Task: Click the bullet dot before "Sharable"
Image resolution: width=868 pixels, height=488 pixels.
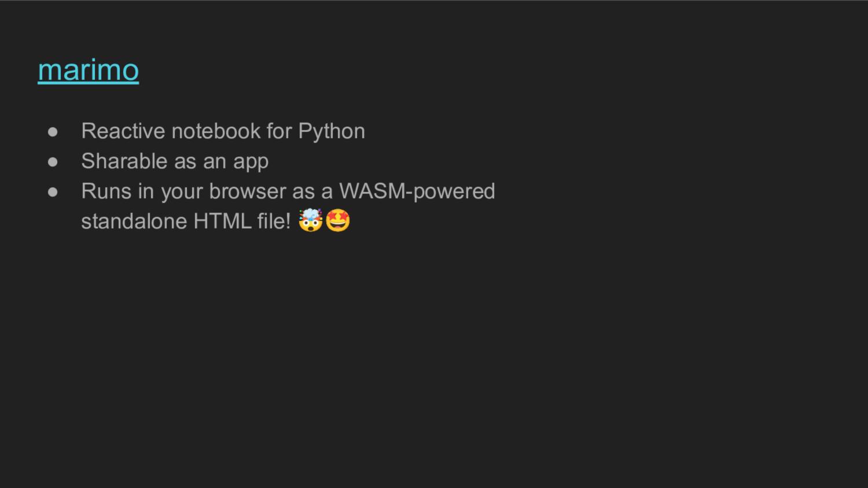Action: pyautogui.click(x=53, y=162)
